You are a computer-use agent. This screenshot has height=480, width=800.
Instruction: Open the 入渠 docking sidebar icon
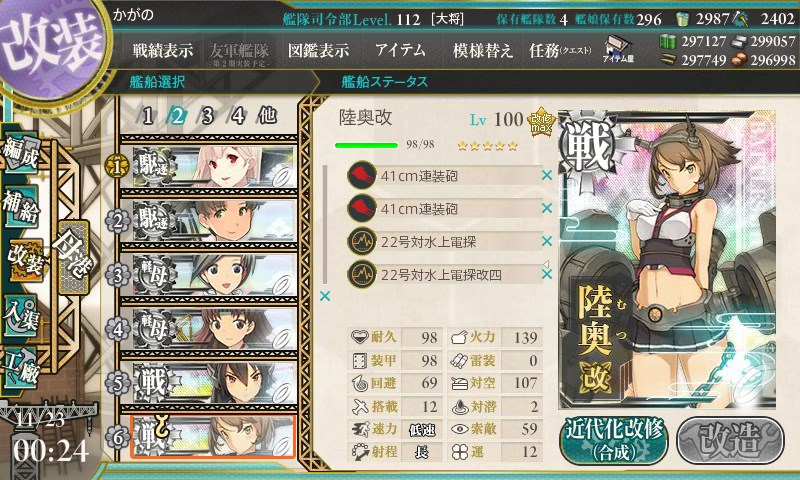pyautogui.click(x=21, y=316)
